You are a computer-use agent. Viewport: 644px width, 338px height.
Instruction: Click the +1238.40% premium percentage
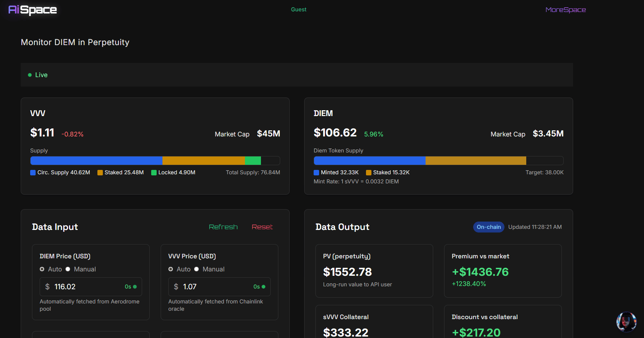[x=469, y=284]
